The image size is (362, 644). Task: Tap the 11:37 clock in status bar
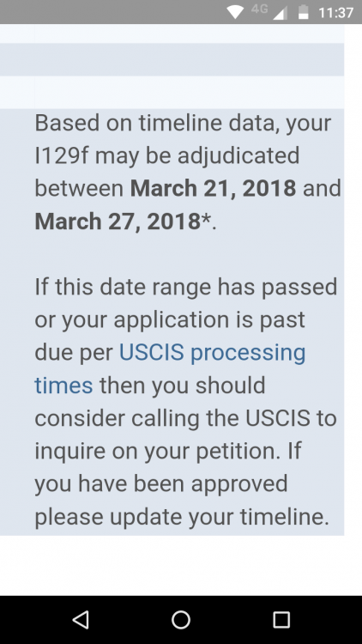click(x=335, y=12)
